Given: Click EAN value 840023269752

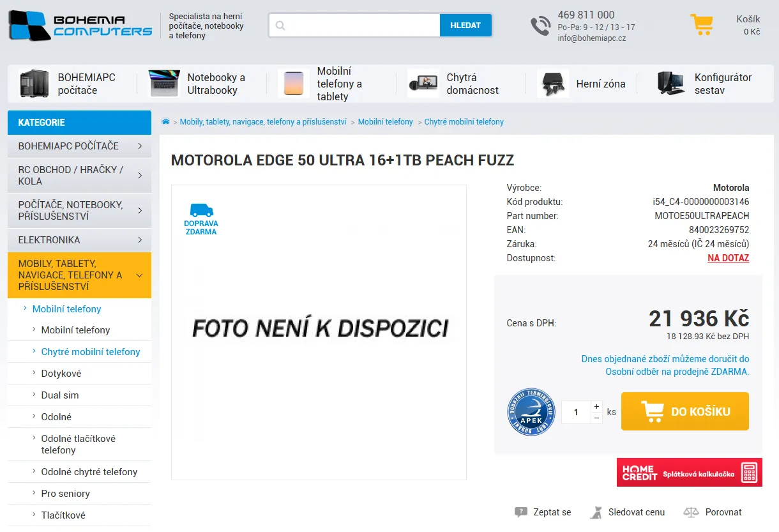Looking at the screenshot, I should tap(719, 230).
